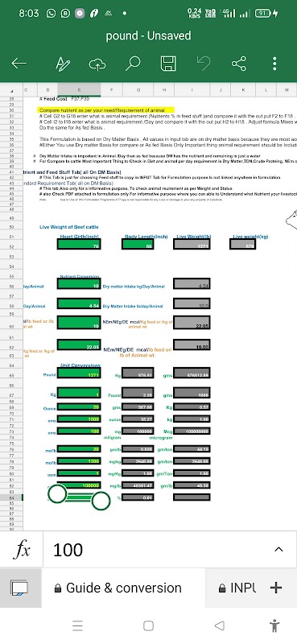Screen dimensions: 297x644
Task: Tap the lower-right selection handle circle
Action: pos(101,501)
